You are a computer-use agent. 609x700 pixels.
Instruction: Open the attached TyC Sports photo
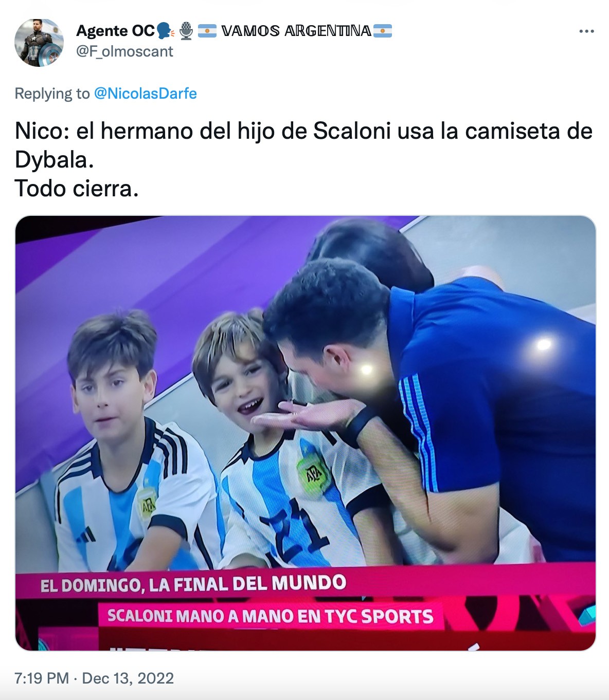tap(306, 433)
